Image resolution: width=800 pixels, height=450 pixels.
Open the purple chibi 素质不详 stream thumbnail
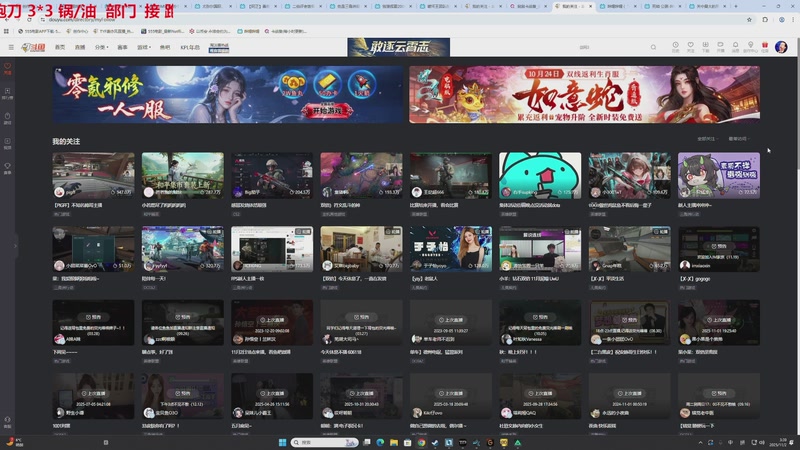click(718, 176)
